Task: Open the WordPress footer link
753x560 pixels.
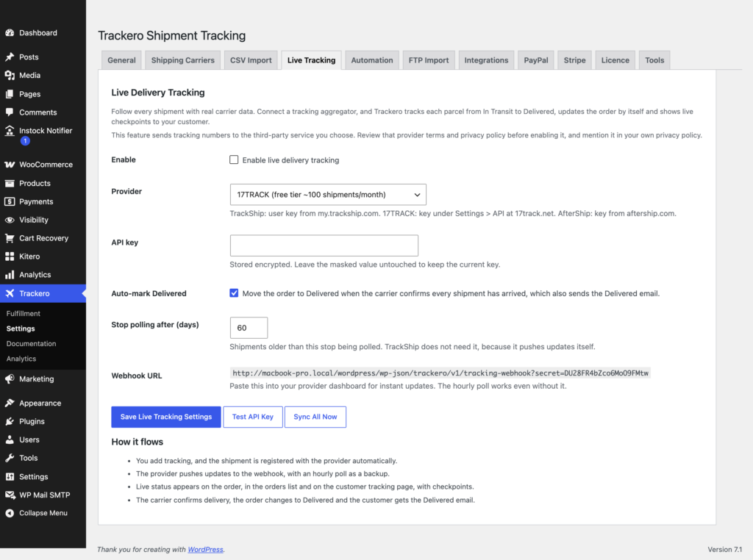Action: [x=206, y=550]
